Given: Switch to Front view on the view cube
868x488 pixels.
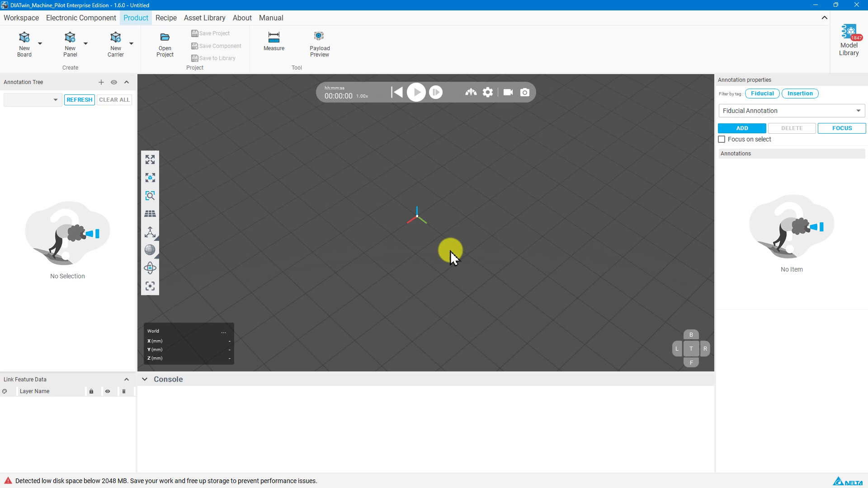Looking at the screenshot, I should pyautogui.click(x=691, y=362).
